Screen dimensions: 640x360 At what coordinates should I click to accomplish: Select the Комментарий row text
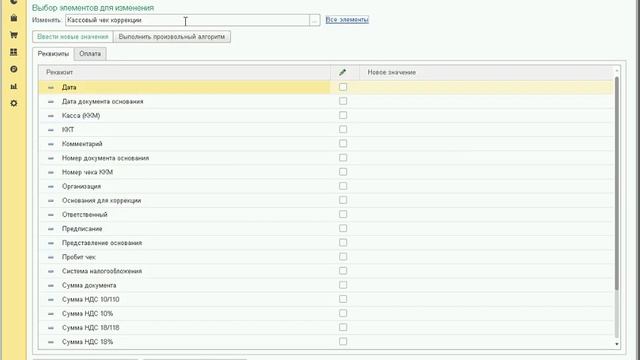pos(82,144)
